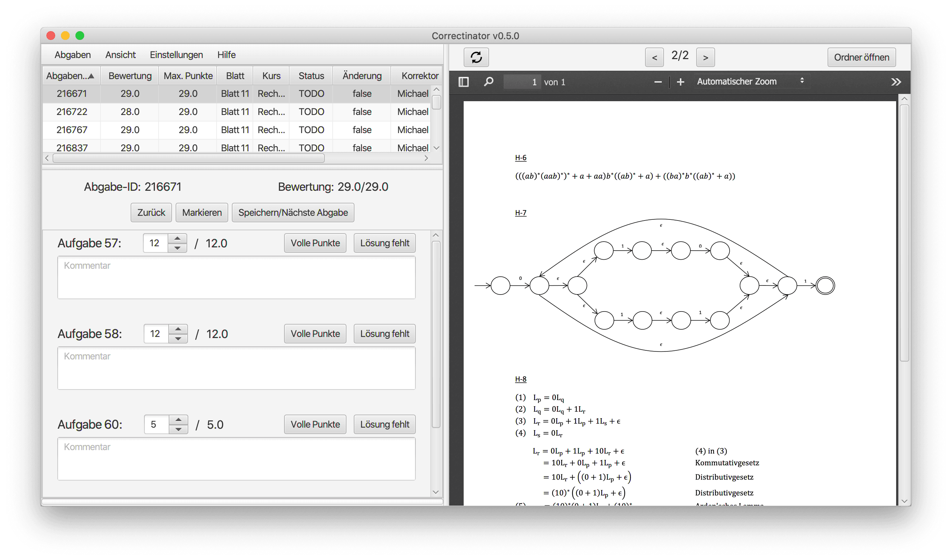Click the Bewertung column header
Viewport: 952px width, 560px height.
point(130,76)
